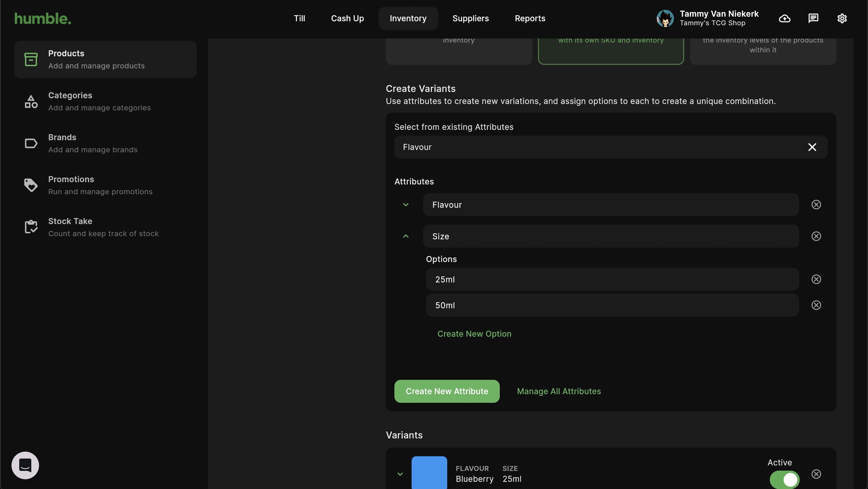The height and width of the screenshot is (489, 868).
Task: Collapse the Size attribute options
Action: [x=406, y=236]
